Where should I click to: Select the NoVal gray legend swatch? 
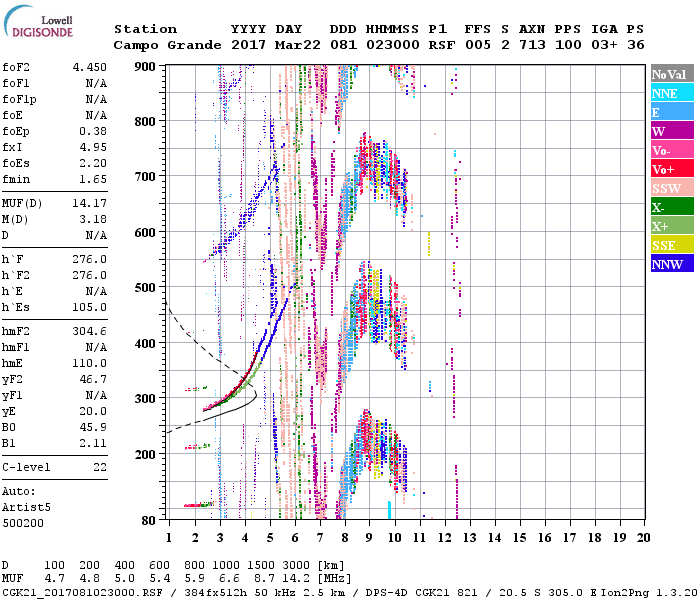[671, 74]
